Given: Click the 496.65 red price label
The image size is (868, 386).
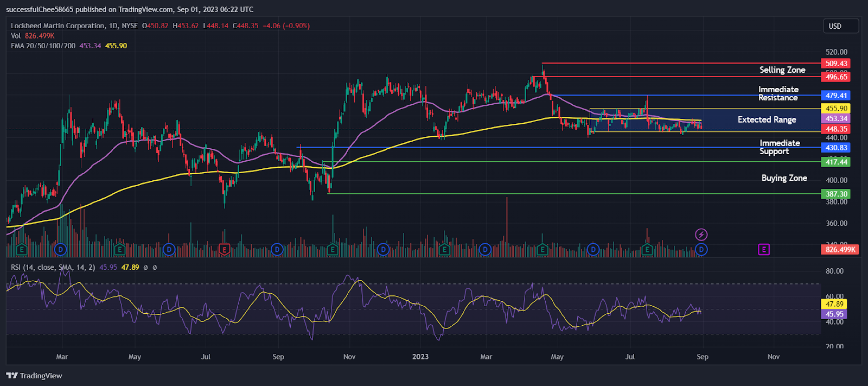Looking at the screenshot, I should [x=836, y=77].
